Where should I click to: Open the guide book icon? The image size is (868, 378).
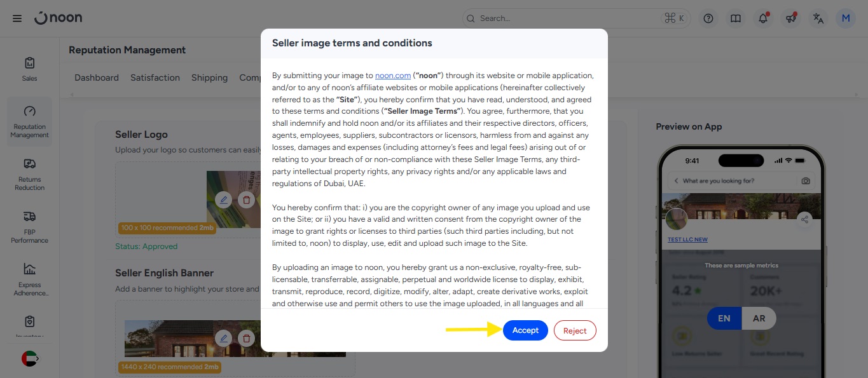[736, 18]
